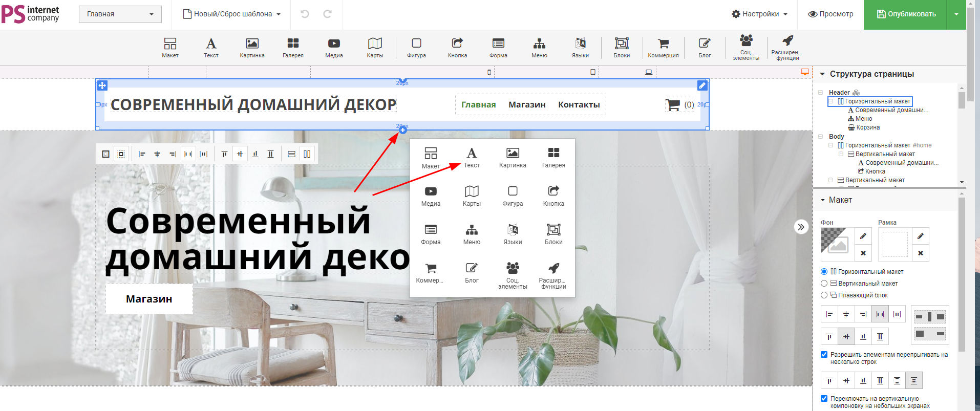
Task: Pick the Фигура shape icon in popup panel
Action: click(513, 196)
